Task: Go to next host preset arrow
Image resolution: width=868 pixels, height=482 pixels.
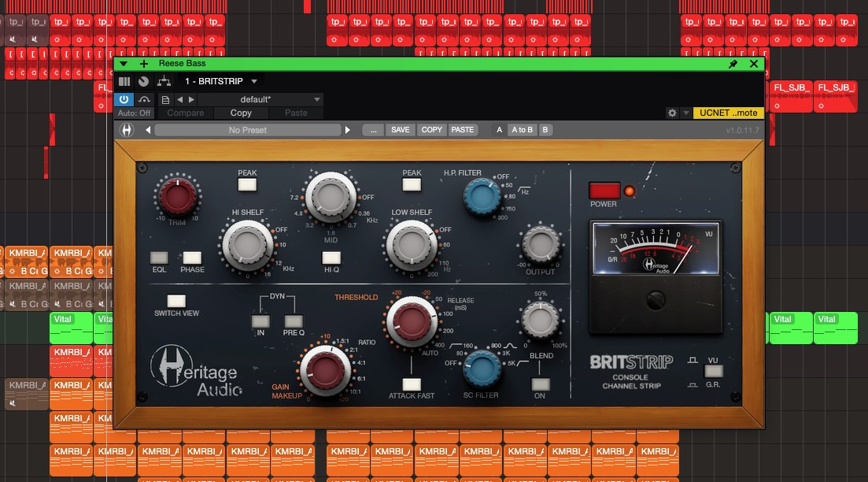Action: 191,100
